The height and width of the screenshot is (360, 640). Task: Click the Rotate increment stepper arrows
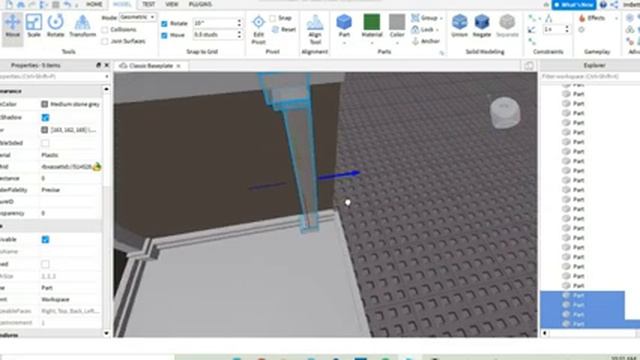[x=239, y=23]
